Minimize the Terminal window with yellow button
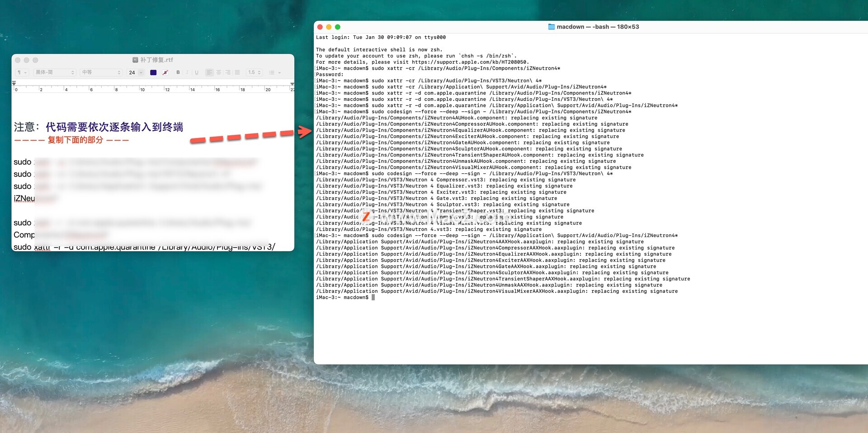This screenshot has height=433, width=868. click(x=329, y=27)
